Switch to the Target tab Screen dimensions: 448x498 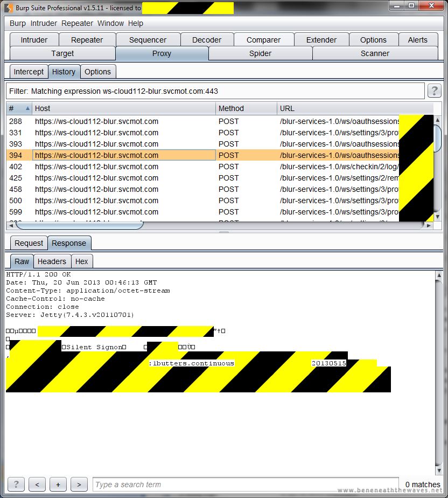coord(62,53)
